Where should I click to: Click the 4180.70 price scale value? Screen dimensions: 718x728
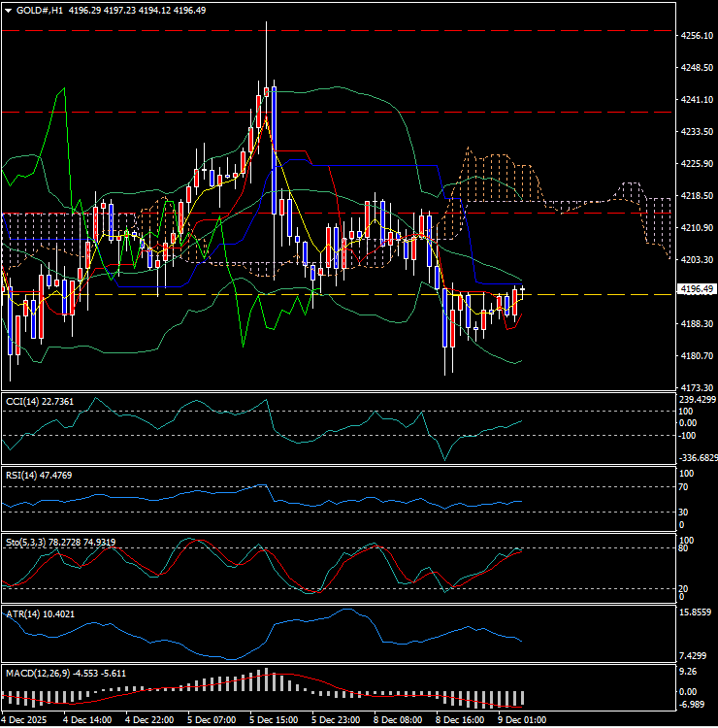[x=698, y=356]
